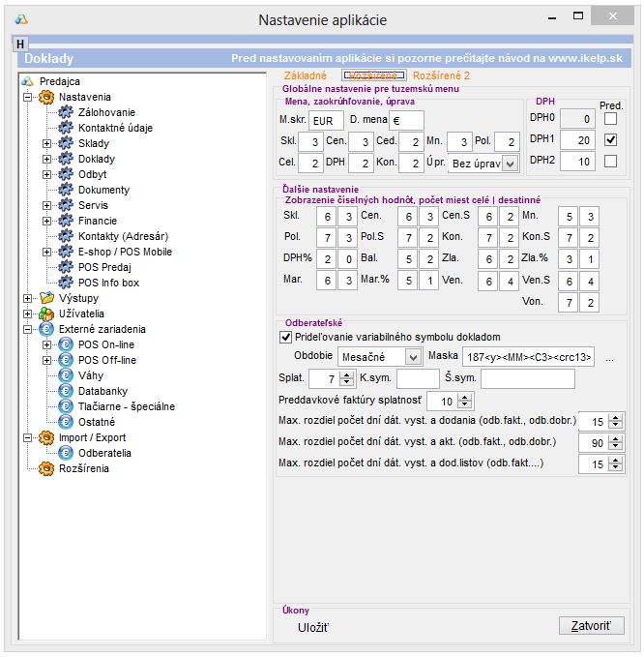Click the Rozšírenia gear icon
Screen dimensions: 644x657
click(44, 468)
